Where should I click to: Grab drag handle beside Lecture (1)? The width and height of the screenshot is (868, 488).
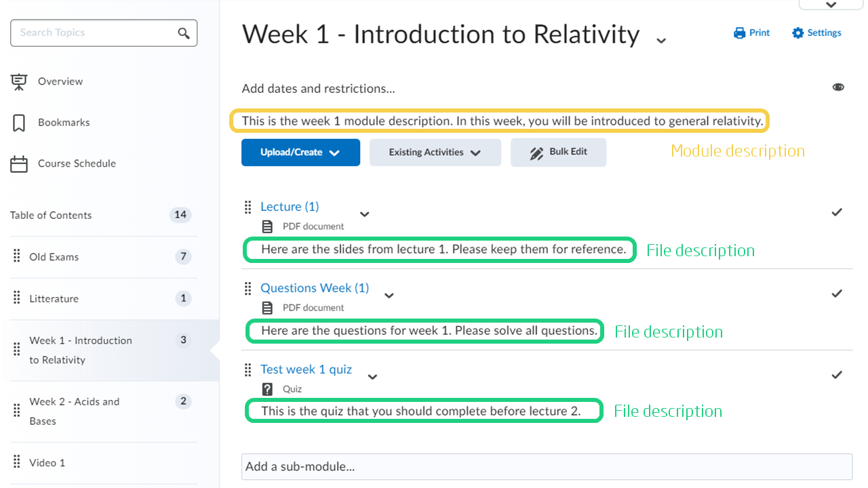pos(248,207)
